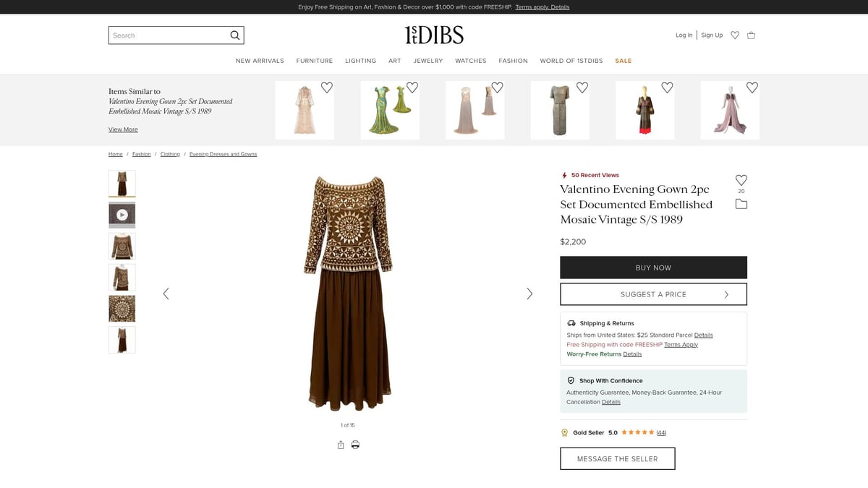Click the '1 of 15' image counter
The height and width of the screenshot is (488, 868).
[x=348, y=425]
